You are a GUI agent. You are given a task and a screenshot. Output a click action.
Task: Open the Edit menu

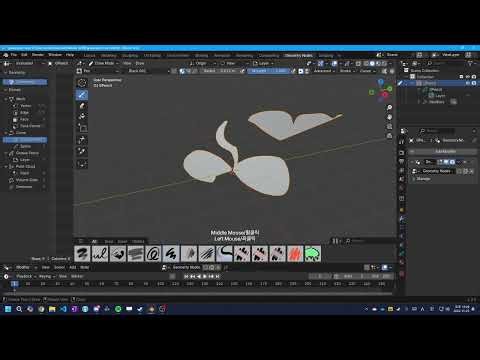point(24,55)
